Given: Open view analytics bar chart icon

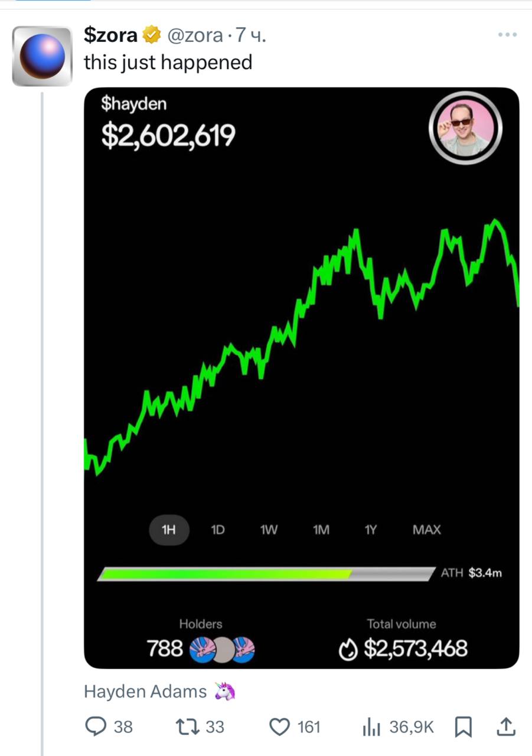Looking at the screenshot, I should 372,727.
